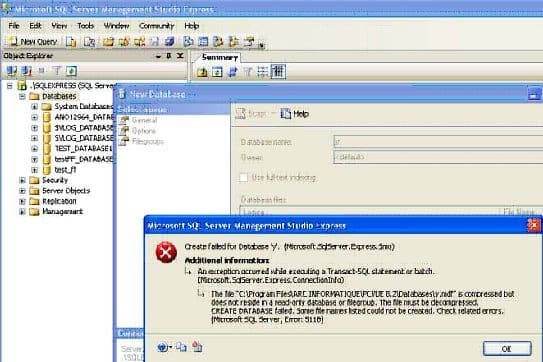Click the Up folder icon in Summary toolbar
The width and height of the screenshot is (543, 362).
[x=202, y=72]
